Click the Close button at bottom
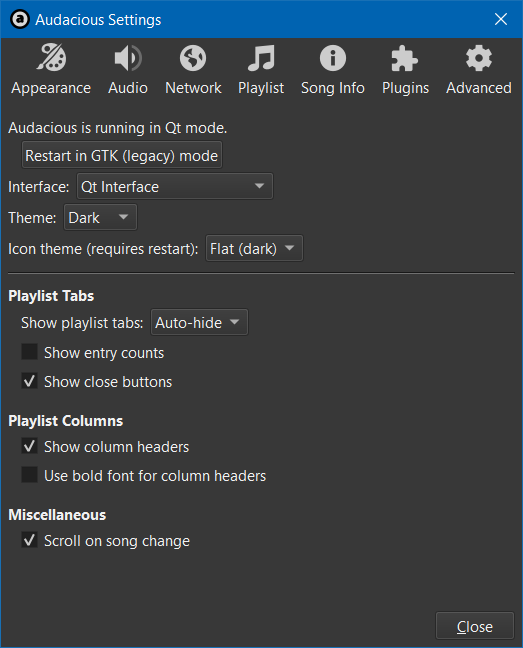 click(x=475, y=627)
